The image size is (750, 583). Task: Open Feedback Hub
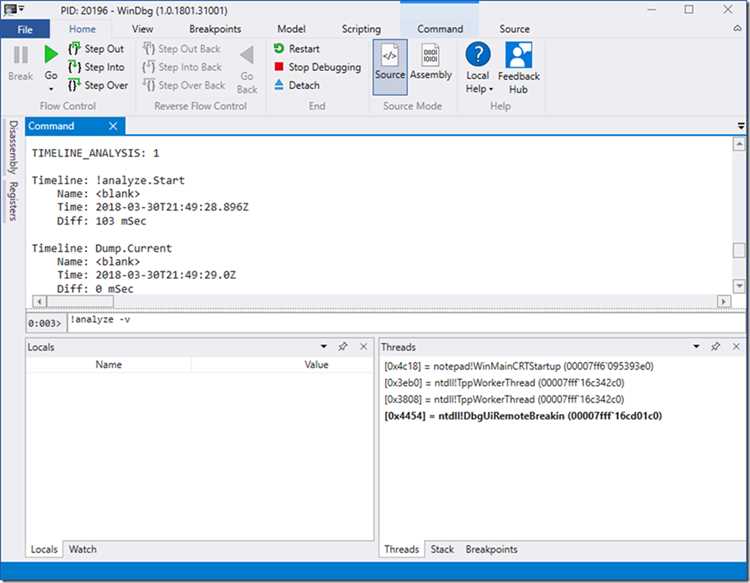click(x=518, y=67)
